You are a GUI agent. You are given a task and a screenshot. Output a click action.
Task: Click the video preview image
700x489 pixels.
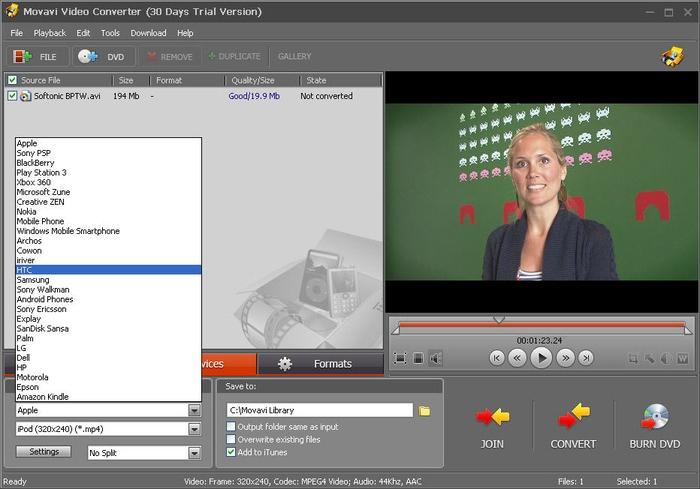point(542,192)
